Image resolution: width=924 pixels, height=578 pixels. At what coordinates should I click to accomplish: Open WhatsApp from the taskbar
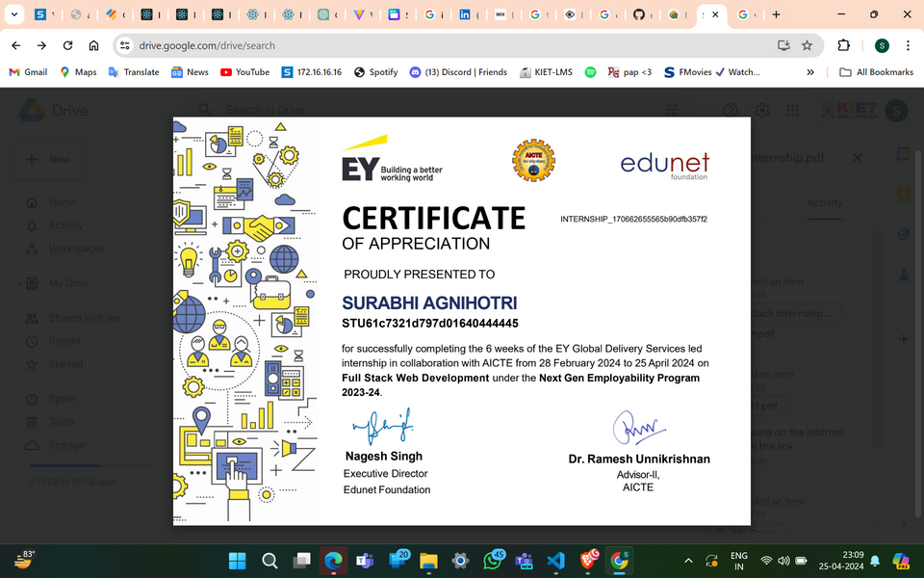(493, 561)
